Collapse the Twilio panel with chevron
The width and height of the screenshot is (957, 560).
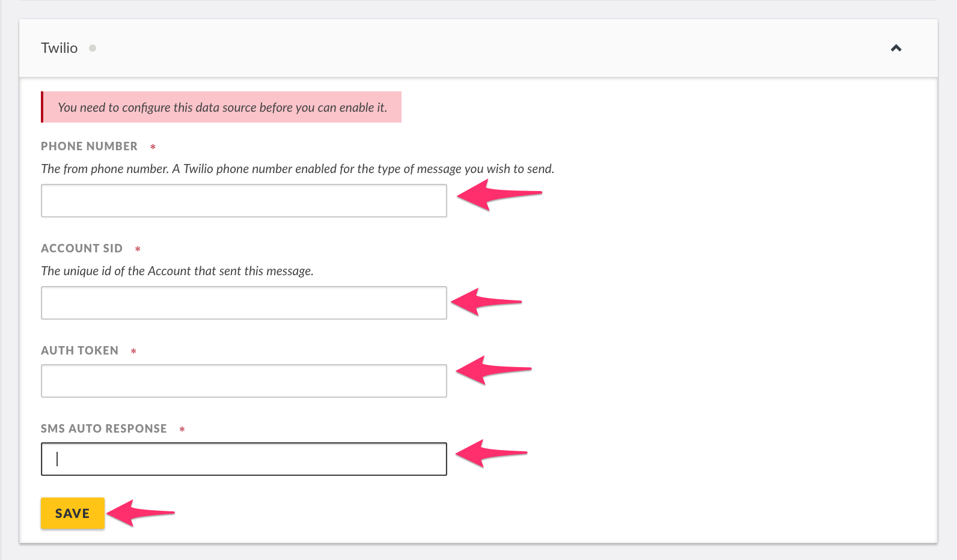896,48
